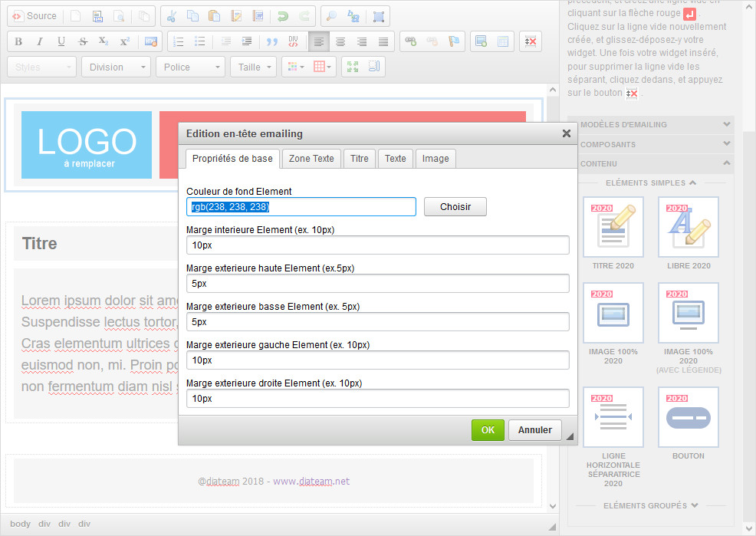Click the anchor flag icon
The image size is (756, 536).
click(454, 41)
